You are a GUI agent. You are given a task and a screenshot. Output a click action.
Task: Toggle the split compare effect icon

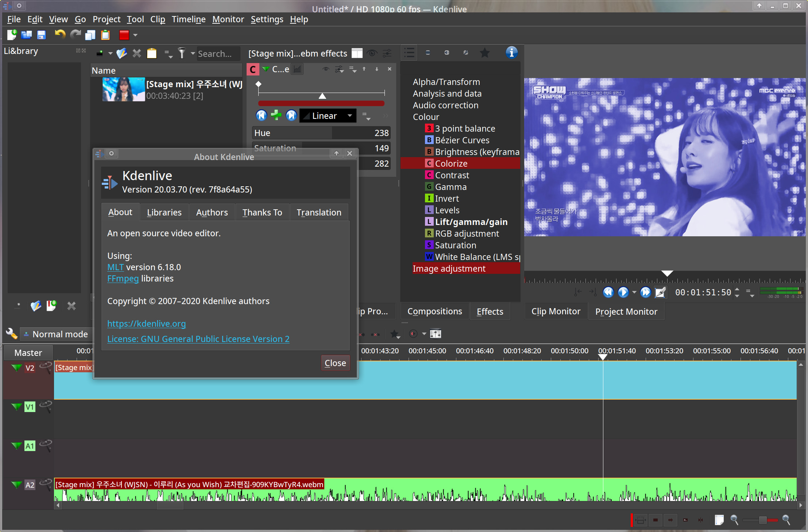click(x=357, y=54)
